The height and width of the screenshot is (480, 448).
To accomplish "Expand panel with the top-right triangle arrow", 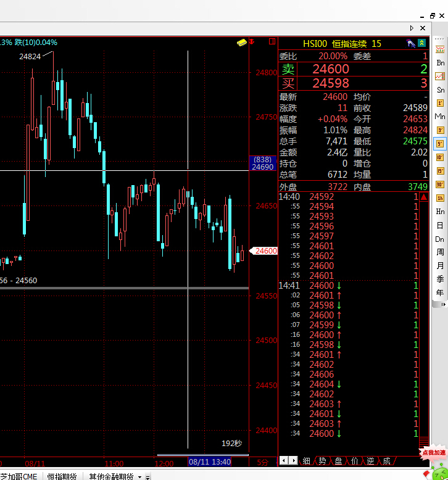I will pos(412,28).
